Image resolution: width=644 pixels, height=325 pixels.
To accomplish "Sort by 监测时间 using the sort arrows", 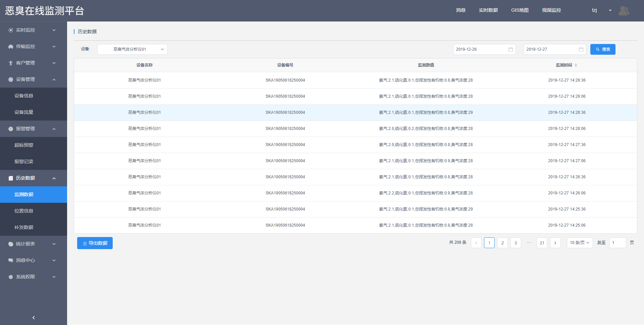I will point(576,65).
